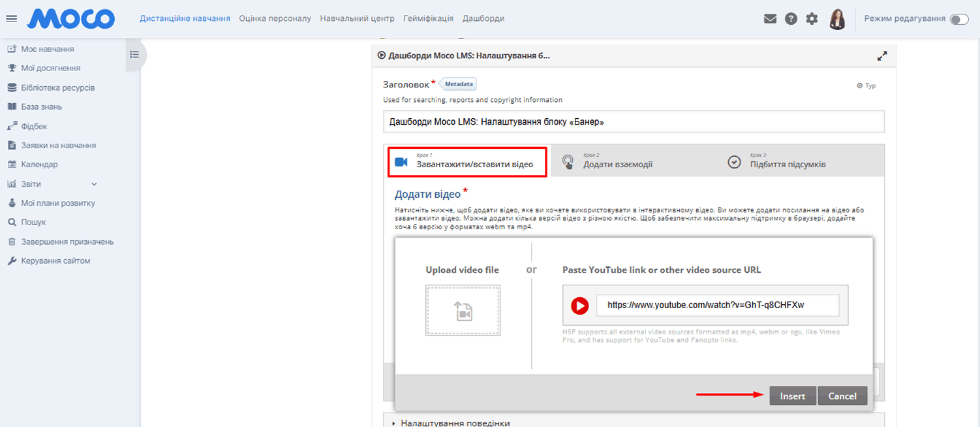Open the hamburger menu icon

[x=11, y=19]
